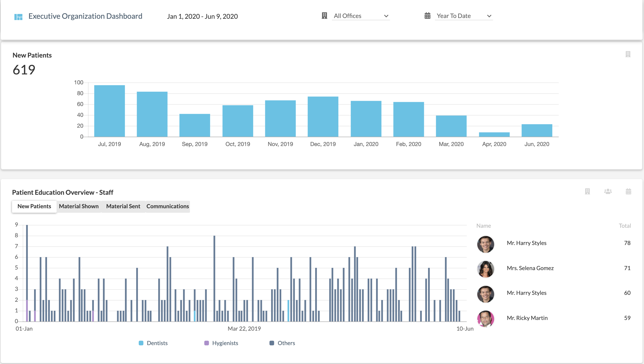Switch to the Communications tab
This screenshot has width=644, height=364.
(167, 206)
